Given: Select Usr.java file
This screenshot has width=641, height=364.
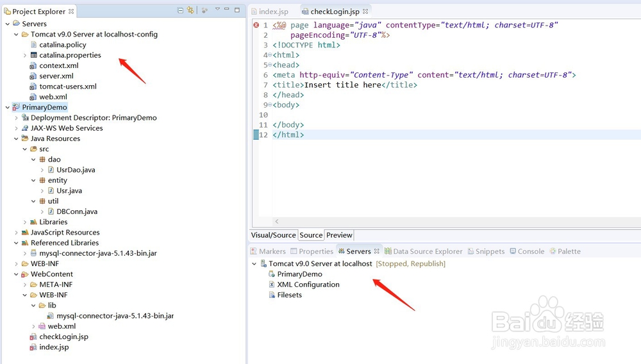Looking at the screenshot, I should coord(69,191).
